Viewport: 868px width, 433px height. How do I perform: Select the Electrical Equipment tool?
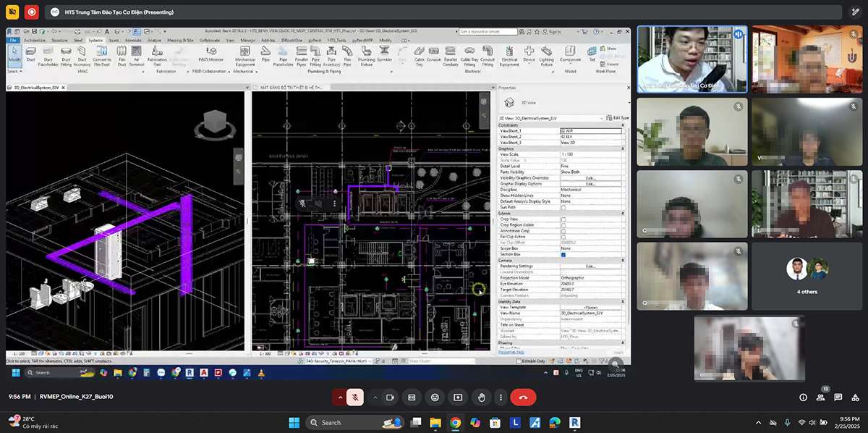[x=509, y=56]
